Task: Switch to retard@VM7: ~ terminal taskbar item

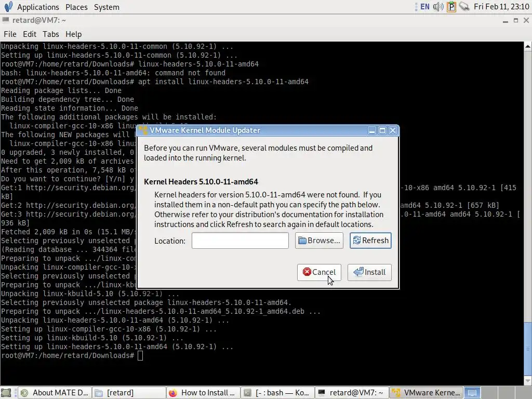Action: pyautogui.click(x=352, y=393)
